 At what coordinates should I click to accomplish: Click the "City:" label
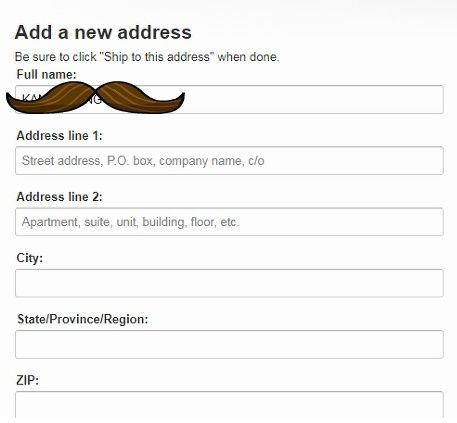tap(30, 258)
